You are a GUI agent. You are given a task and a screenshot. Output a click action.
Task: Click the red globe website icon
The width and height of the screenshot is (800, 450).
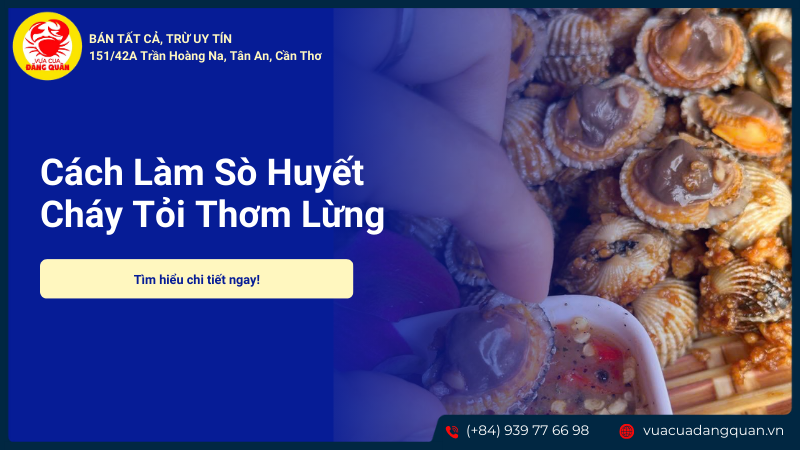tap(627, 432)
